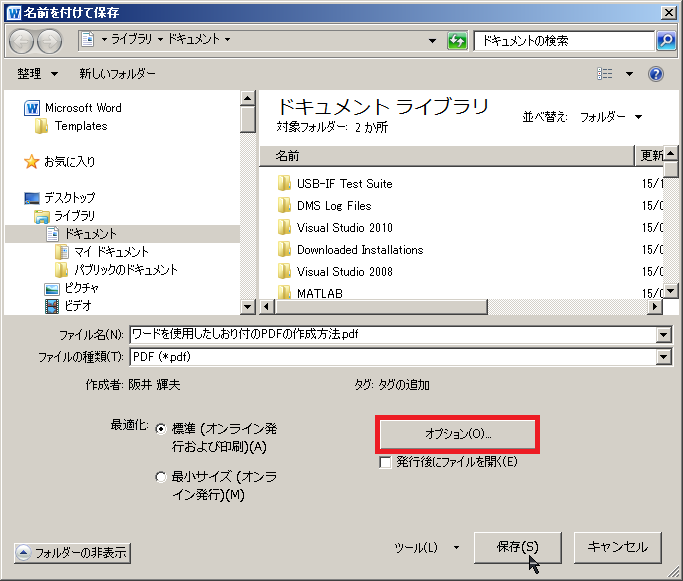
Task: Check 発行後にファイルを開く checkbox
Action: click(x=385, y=462)
